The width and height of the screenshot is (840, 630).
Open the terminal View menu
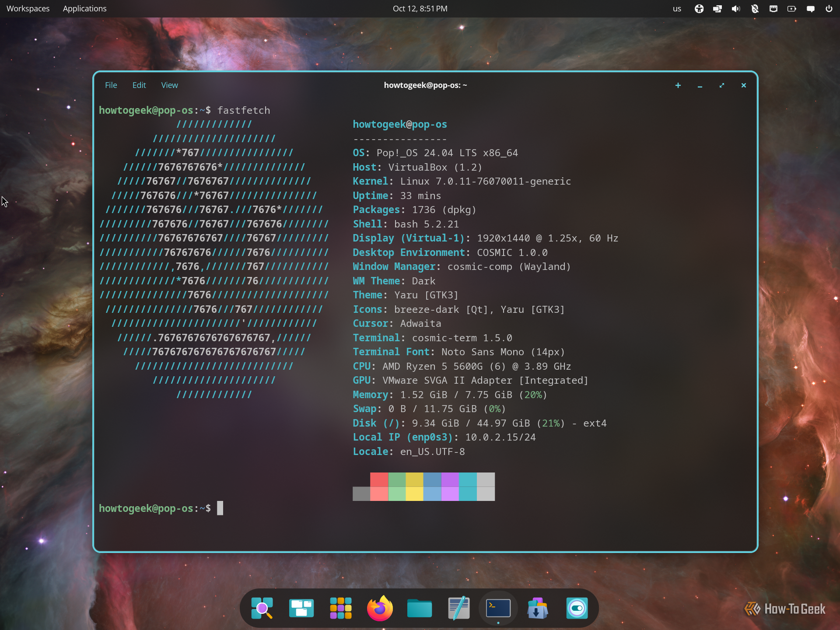169,85
